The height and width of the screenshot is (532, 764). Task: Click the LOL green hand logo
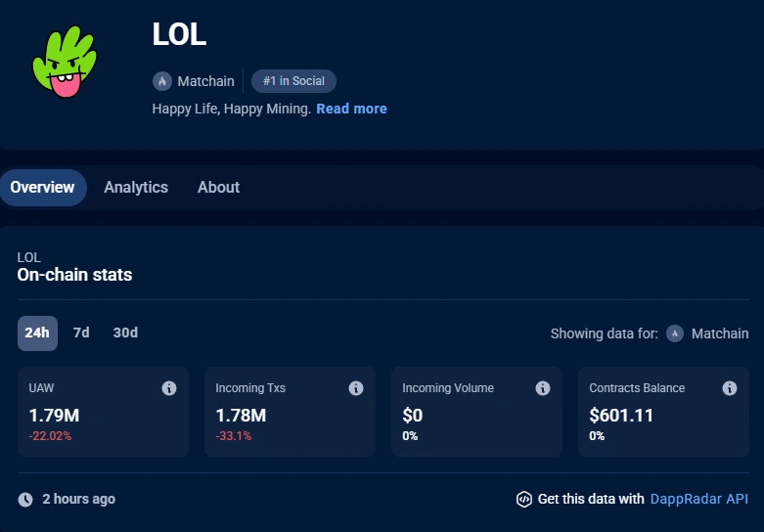65,62
